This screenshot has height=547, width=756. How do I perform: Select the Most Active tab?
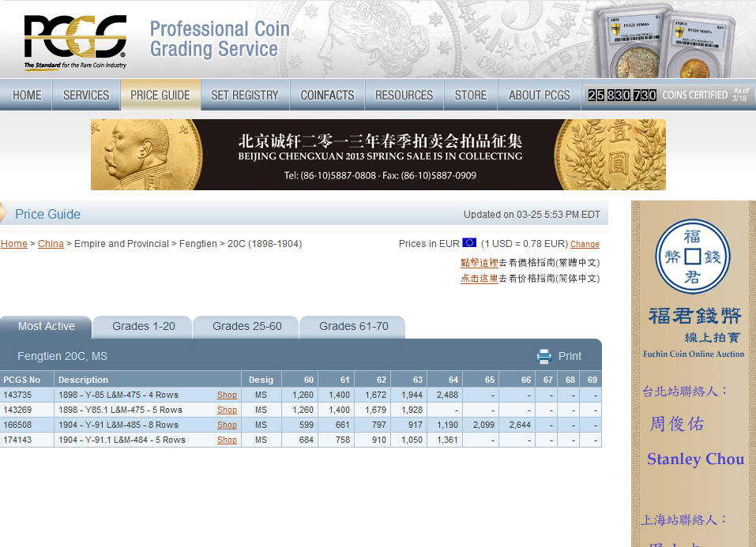pos(47,327)
